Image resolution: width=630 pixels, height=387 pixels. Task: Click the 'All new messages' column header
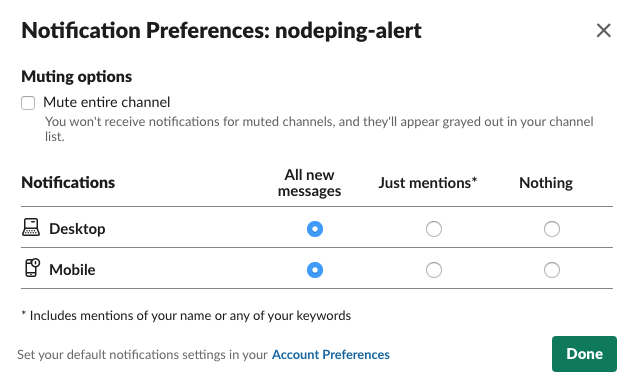pyautogui.click(x=309, y=183)
